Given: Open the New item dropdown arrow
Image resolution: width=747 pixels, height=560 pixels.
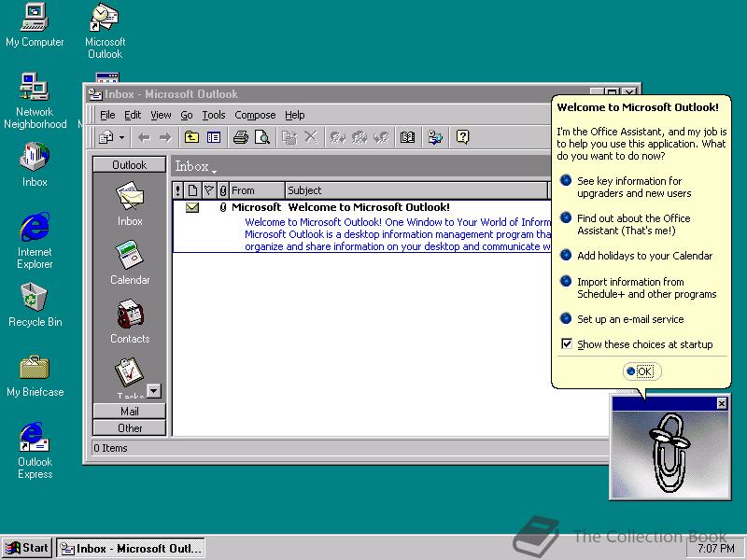Looking at the screenshot, I should pyautogui.click(x=122, y=137).
